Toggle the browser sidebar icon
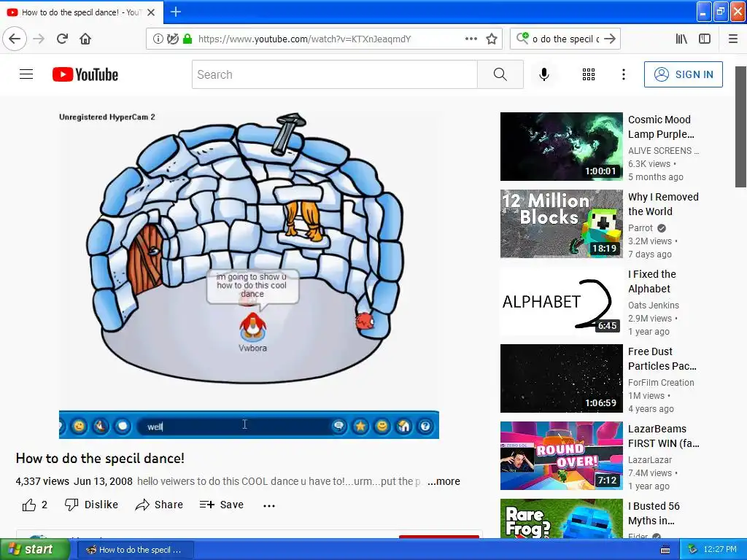The image size is (747, 560). (x=705, y=39)
